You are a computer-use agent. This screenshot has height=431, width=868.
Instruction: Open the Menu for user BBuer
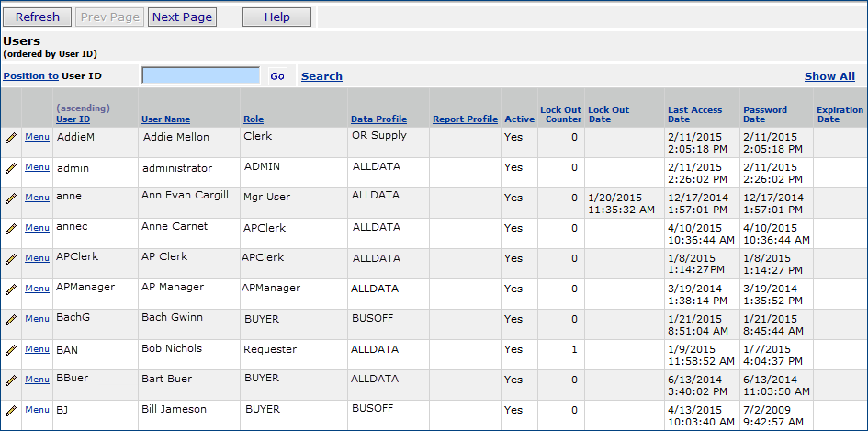click(x=37, y=380)
